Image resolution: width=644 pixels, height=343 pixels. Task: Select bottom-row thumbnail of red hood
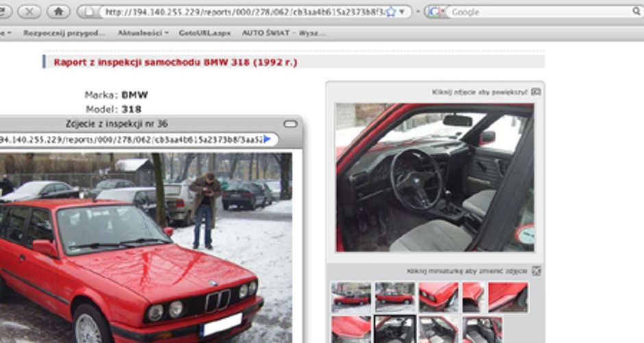click(351, 329)
